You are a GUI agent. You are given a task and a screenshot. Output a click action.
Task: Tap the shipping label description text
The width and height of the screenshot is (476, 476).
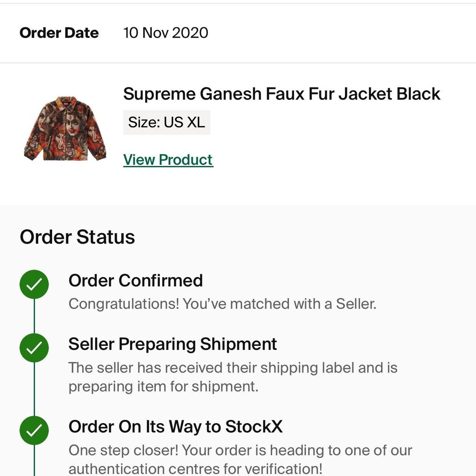233,377
